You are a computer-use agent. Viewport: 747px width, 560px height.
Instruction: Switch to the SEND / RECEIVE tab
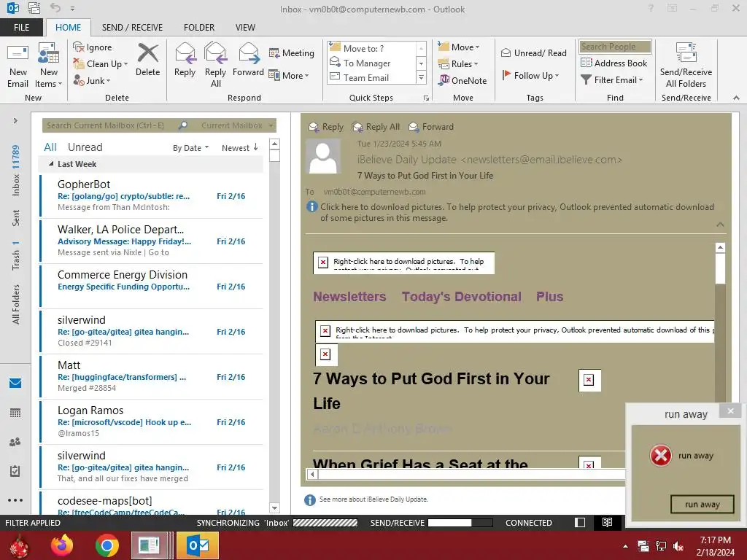tap(132, 27)
